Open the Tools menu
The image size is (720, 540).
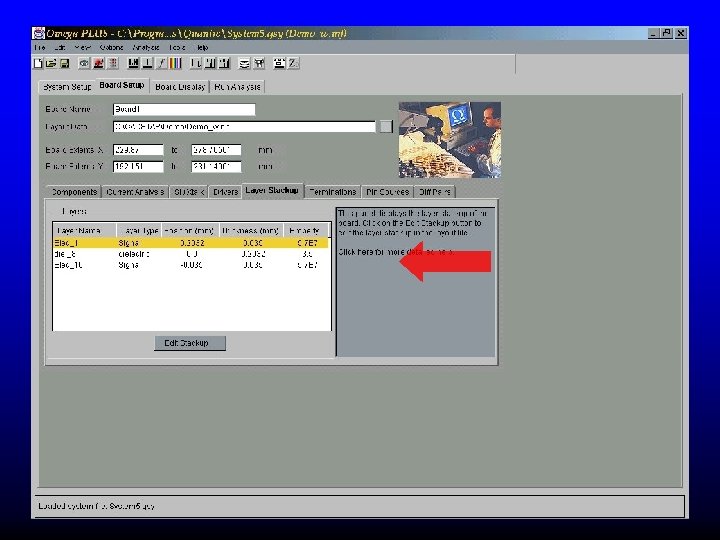[177, 47]
